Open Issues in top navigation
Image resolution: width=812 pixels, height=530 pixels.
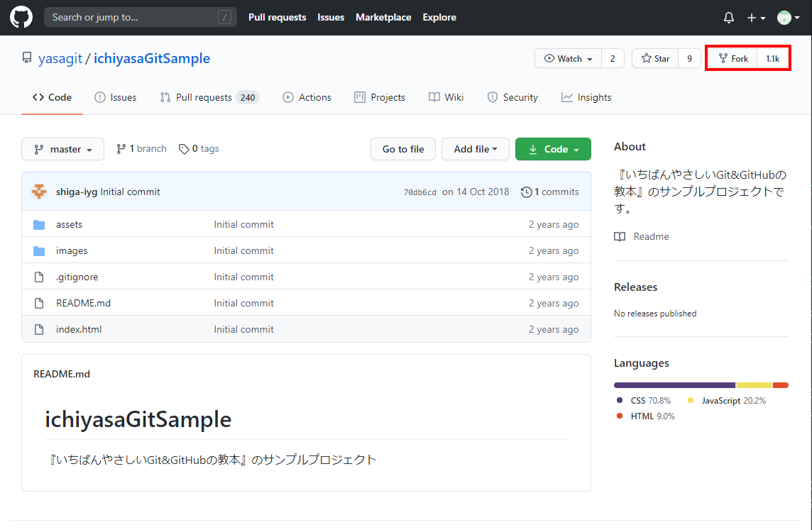click(x=330, y=17)
